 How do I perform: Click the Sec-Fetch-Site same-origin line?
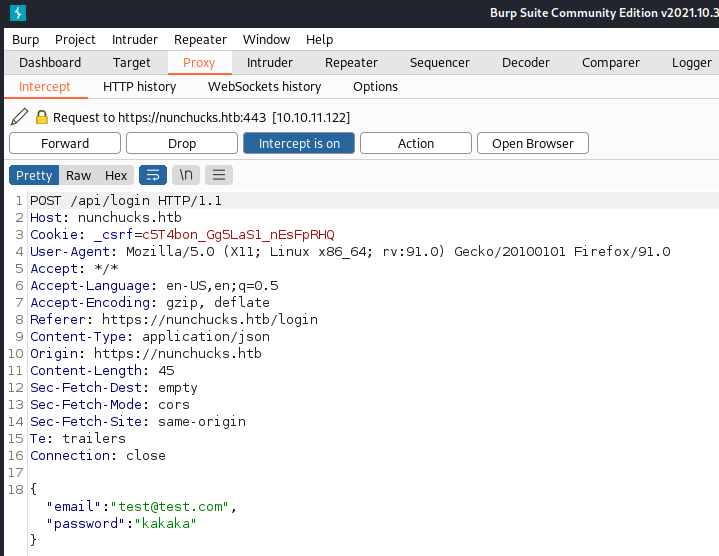138,422
